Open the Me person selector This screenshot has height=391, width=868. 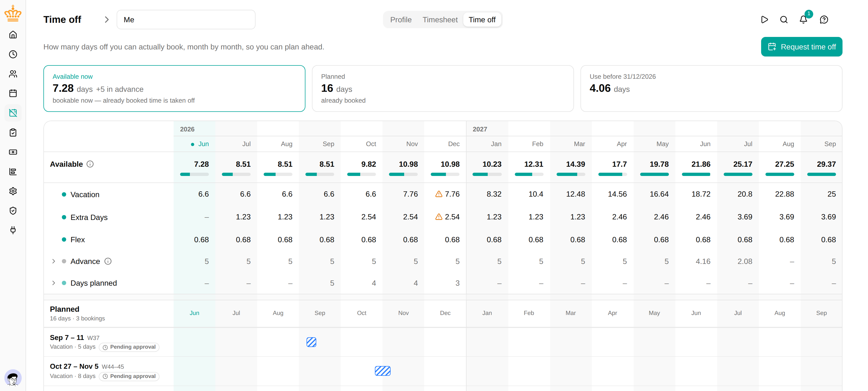[x=186, y=20]
